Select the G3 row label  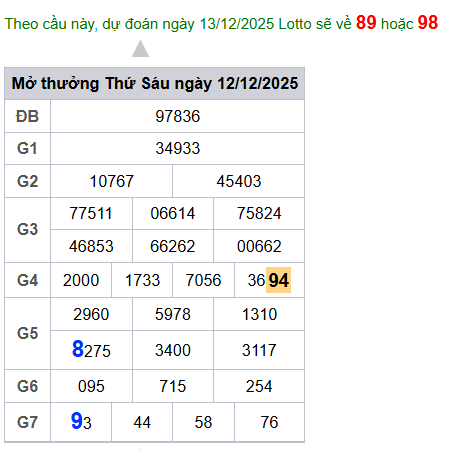pyautogui.click(x=27, y=229)
